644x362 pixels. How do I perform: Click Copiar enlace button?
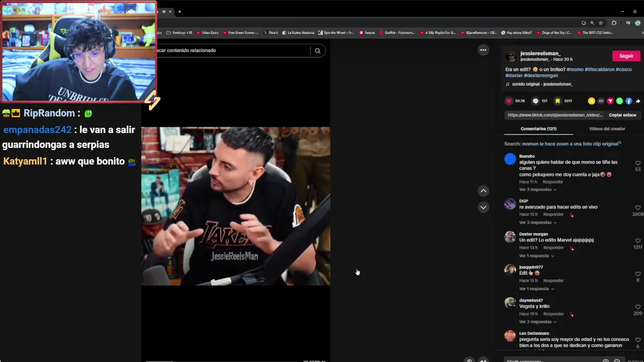[622, 115]
